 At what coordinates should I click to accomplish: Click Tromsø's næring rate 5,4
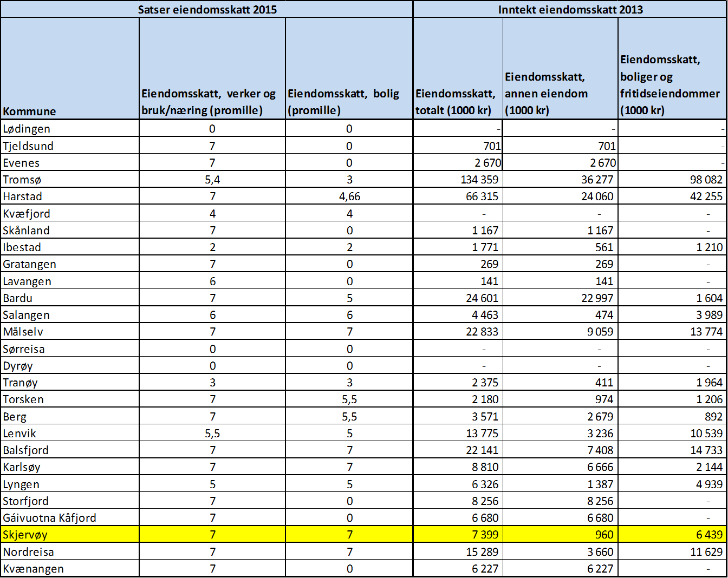212,179
